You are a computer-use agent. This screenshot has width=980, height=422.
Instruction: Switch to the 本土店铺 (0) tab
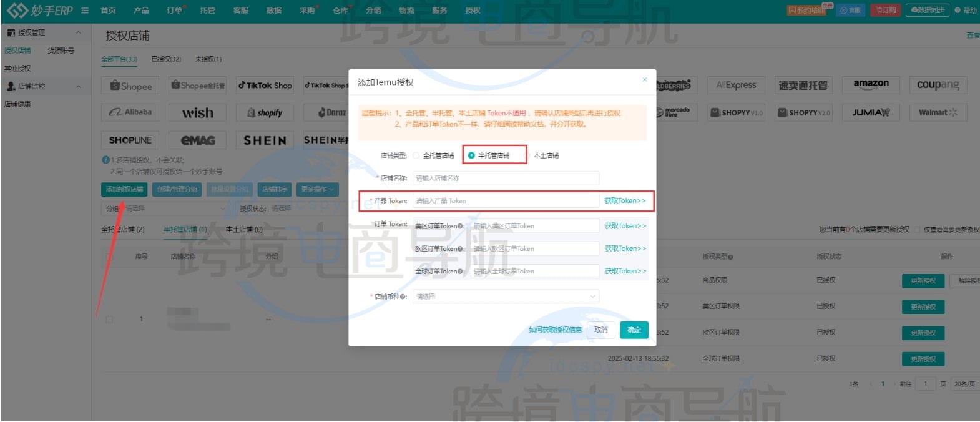point(244,230)
